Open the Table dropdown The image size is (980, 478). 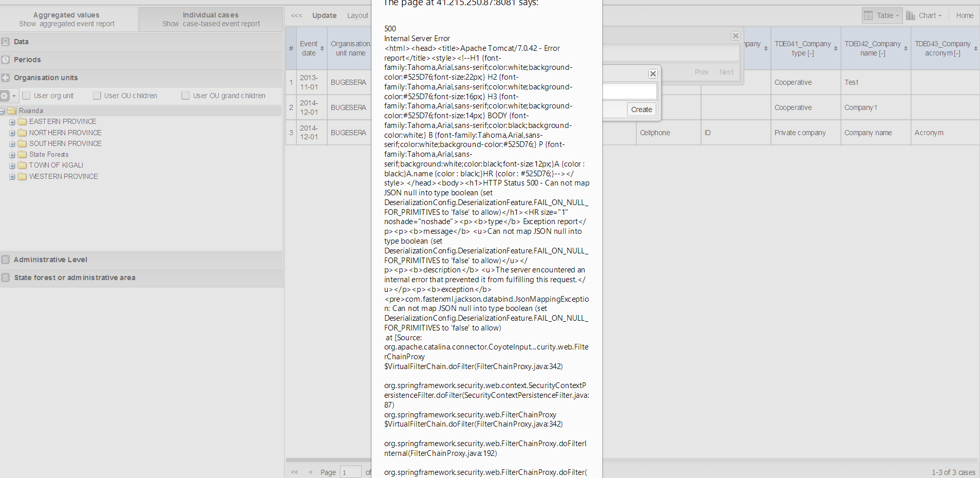coord(882,15)
